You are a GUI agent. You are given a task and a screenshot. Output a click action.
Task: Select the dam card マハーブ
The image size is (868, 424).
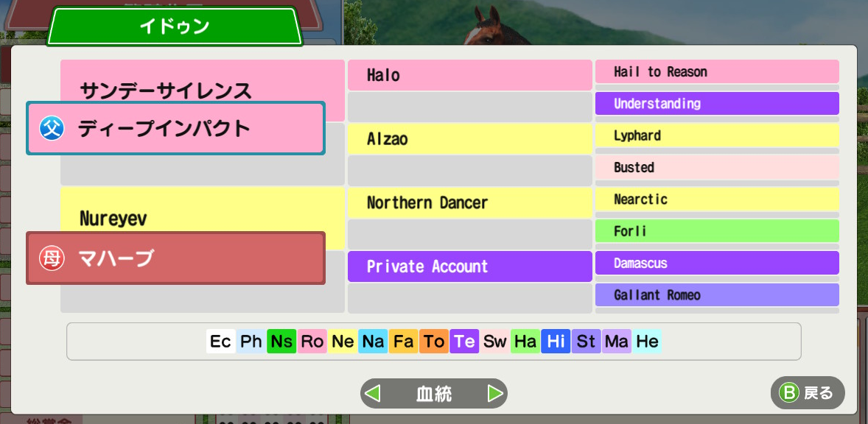tap(175, 258)
